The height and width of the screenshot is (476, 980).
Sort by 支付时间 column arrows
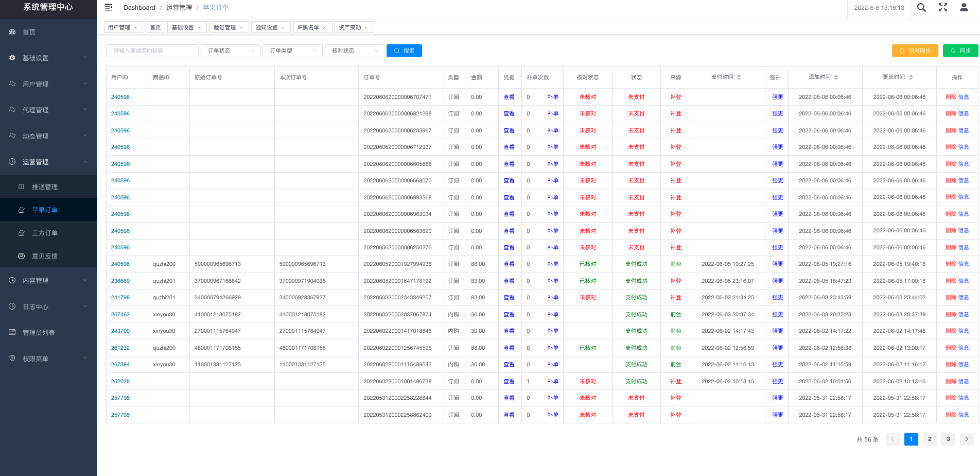739,77
